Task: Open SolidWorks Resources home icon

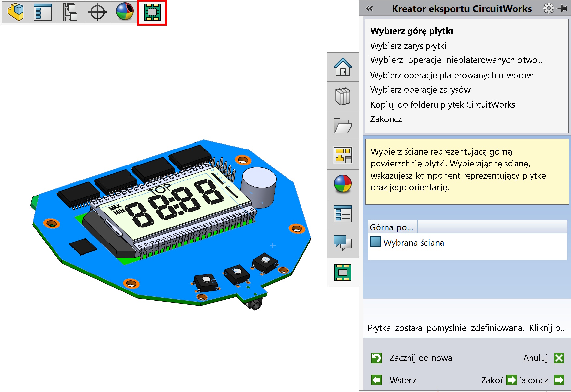Action: click(x=343, y=67)
